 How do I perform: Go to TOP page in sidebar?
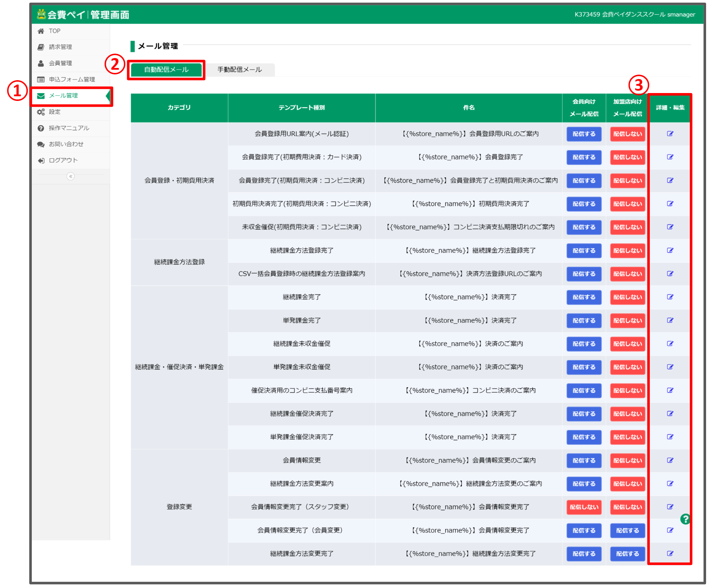tap(54, 31)
